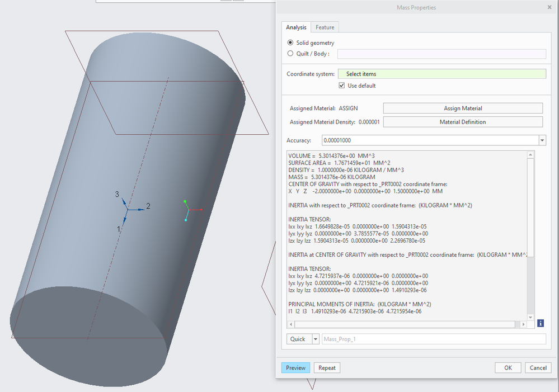Image resolution: width=559 pixels, height=392 pixels.
Task: Click the principal axes triad marked 1 2 3
Action: (x=127, y=209)
